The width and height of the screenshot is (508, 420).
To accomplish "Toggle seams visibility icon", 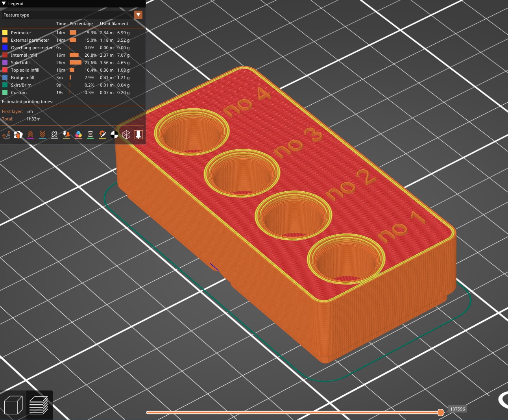I will click(54, 135).
